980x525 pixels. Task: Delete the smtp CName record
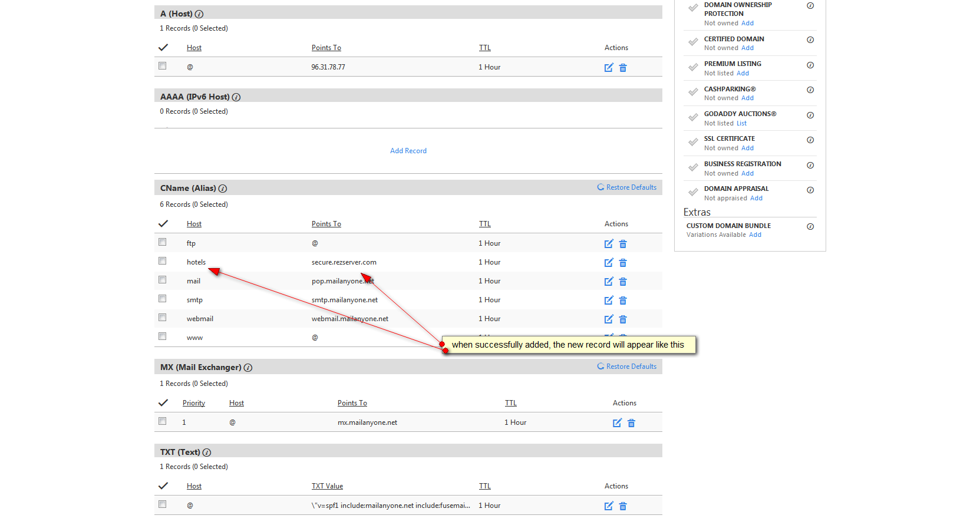pyautogui.click(x=623, y=301)
